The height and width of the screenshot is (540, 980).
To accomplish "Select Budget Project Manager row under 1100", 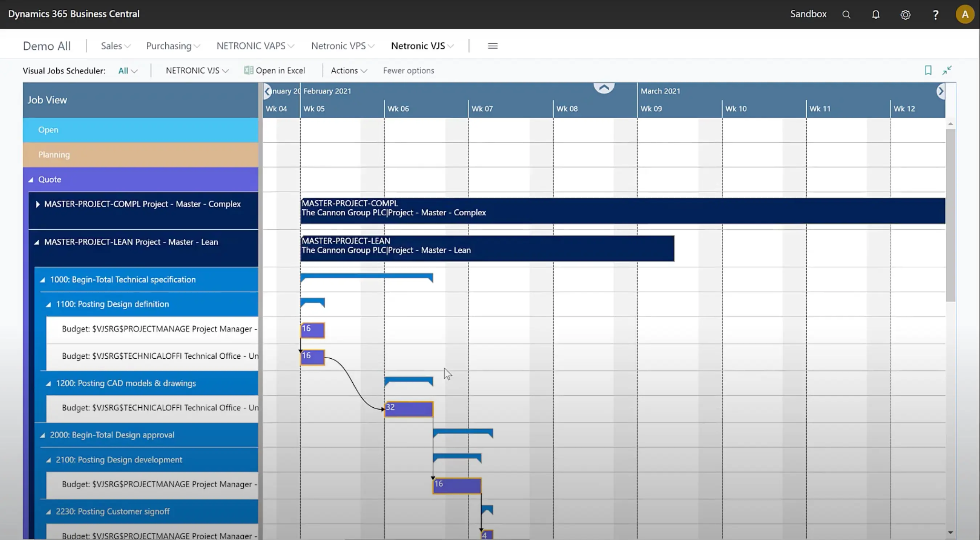I will click(x=152, y=329).
